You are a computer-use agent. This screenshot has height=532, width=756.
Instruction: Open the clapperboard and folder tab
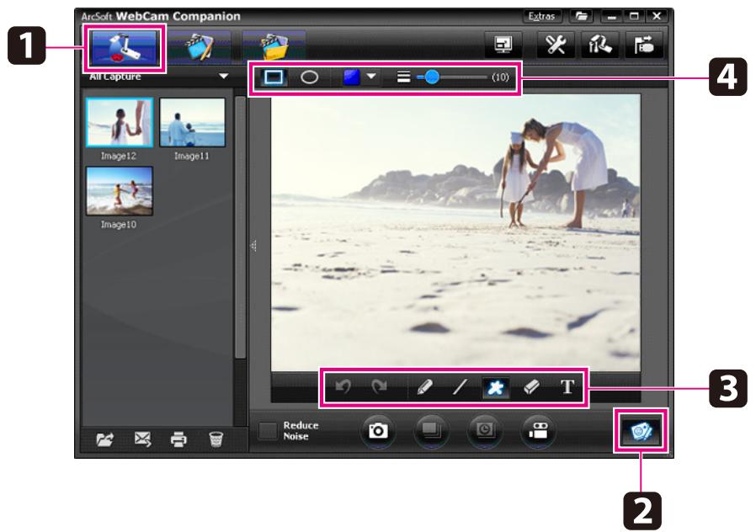(274, 47)
